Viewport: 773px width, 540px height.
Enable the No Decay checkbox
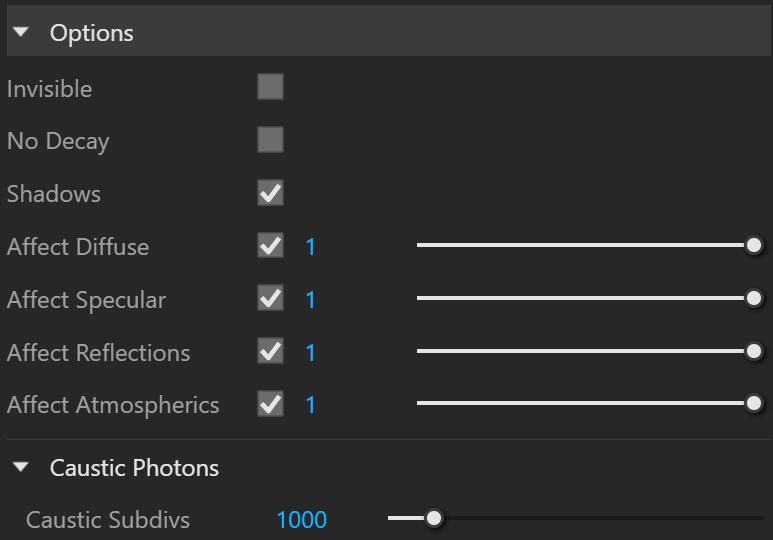click(270, 140)
